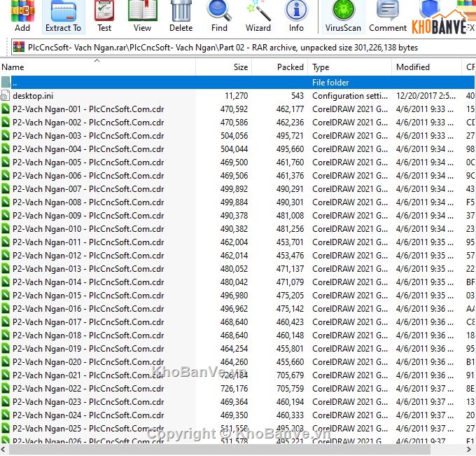Screen dimensions: 476x456
Task: Click the CorelDRAW icon of P2-Vach Ngan-015
Action: click(x=6, y=296)
